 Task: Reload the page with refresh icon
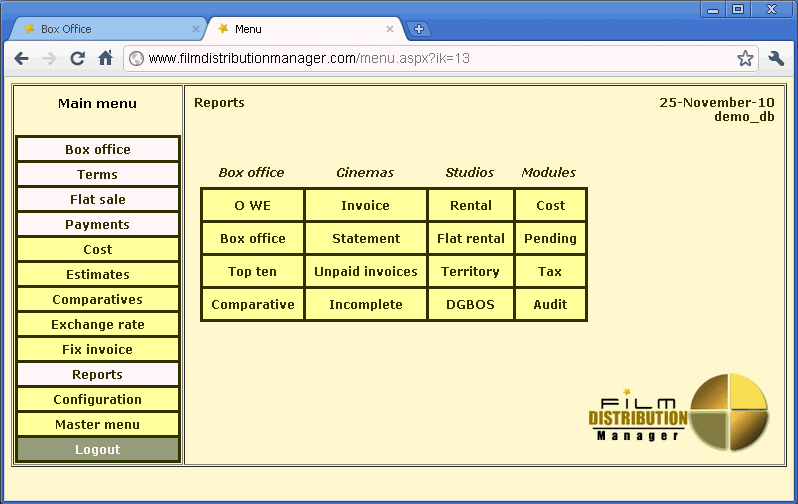click(x=77, y=59)
